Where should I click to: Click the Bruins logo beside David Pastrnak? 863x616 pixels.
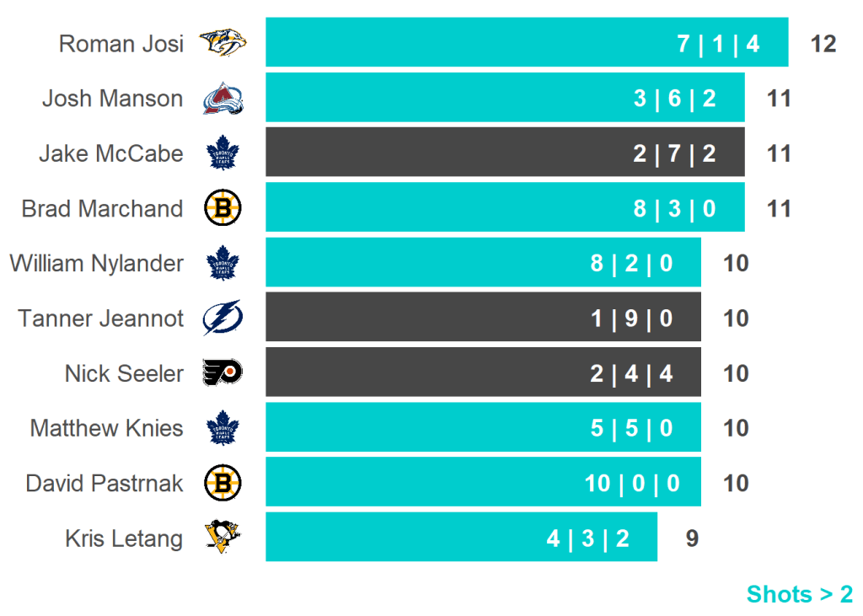(x=223, y=483)
